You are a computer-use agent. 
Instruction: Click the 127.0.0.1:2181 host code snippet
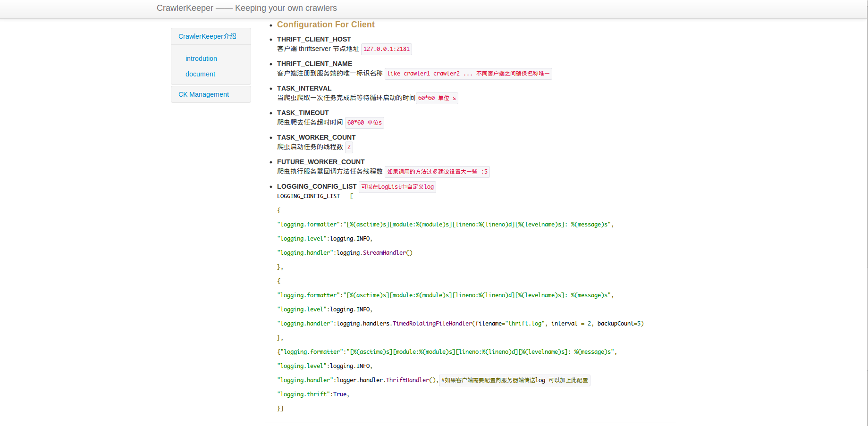click(x=386, y=49)
